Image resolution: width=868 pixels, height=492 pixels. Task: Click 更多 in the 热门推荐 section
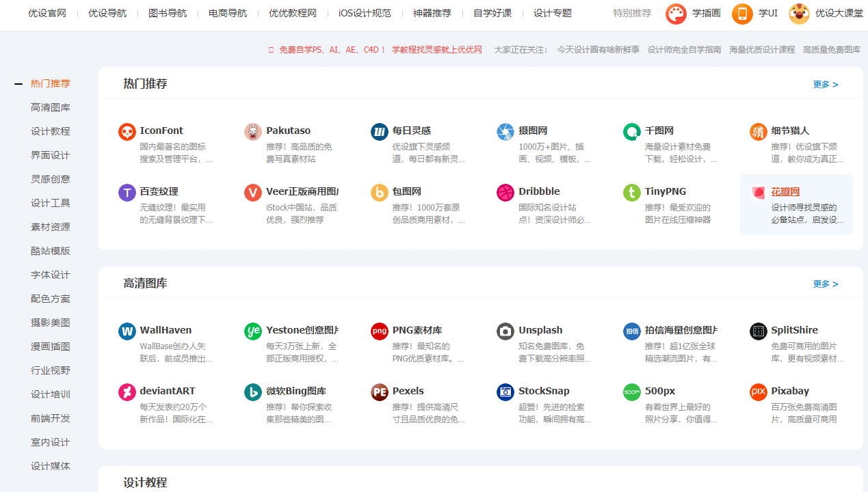(x=826, y=85)
